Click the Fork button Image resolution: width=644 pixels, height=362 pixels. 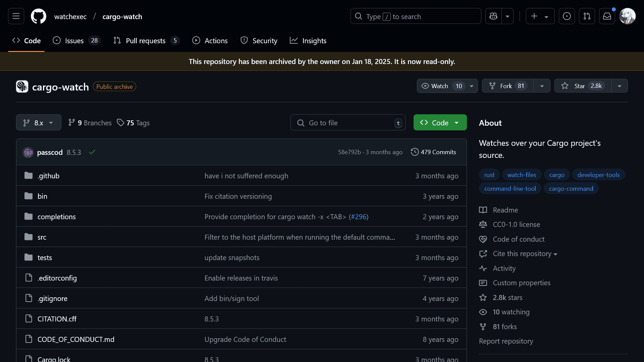(x=508, y=86)
